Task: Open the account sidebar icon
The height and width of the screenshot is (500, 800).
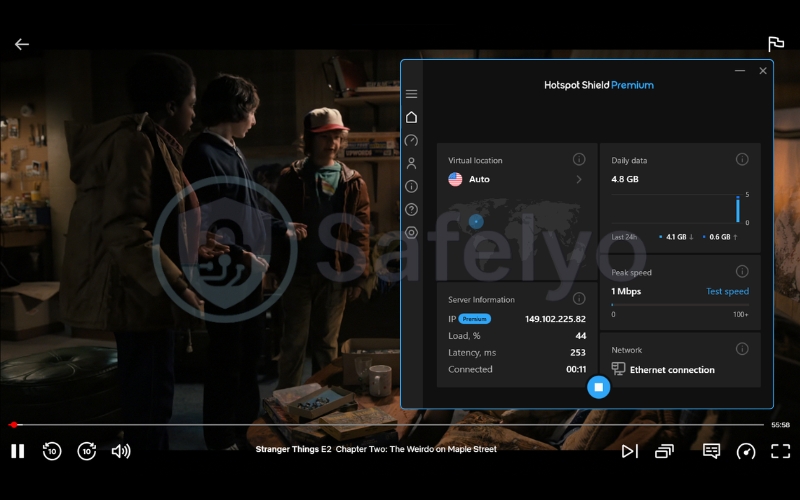Action: tap(411, 163)
